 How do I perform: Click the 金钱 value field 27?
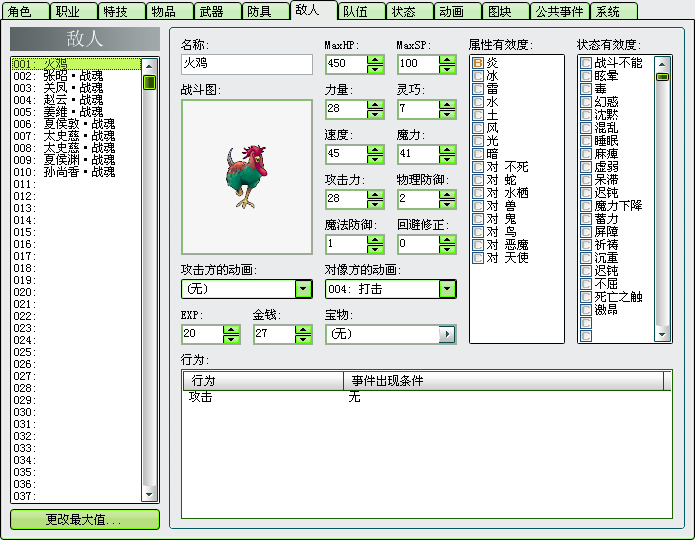274,334
